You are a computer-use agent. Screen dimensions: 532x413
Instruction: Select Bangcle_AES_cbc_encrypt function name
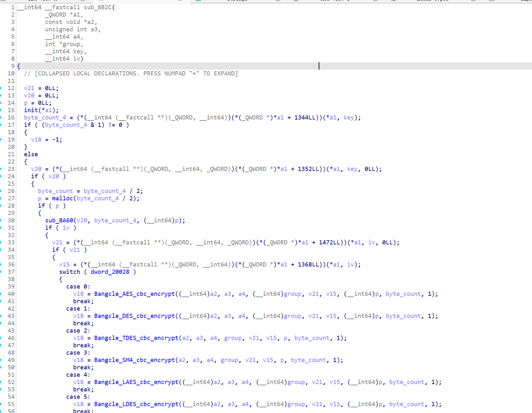(x=134, y=294)
